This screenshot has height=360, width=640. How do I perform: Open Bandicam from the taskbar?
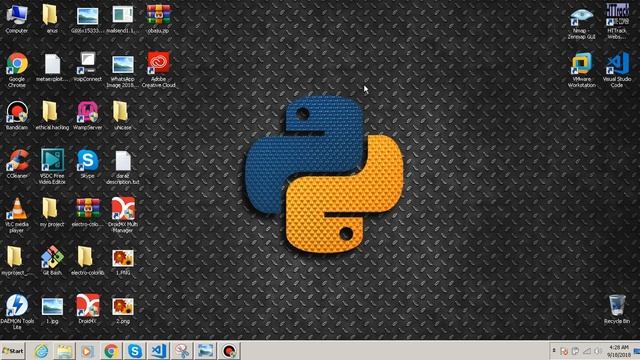tap(229, 351)
